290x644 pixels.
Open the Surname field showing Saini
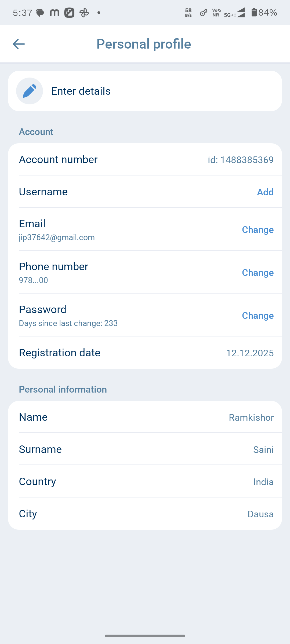(x=145, y=449)
